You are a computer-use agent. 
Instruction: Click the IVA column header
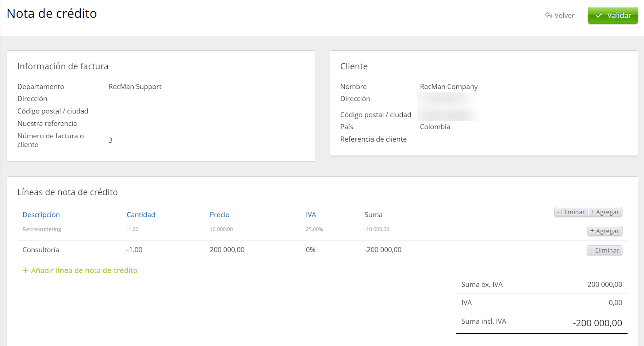point(311,215)
